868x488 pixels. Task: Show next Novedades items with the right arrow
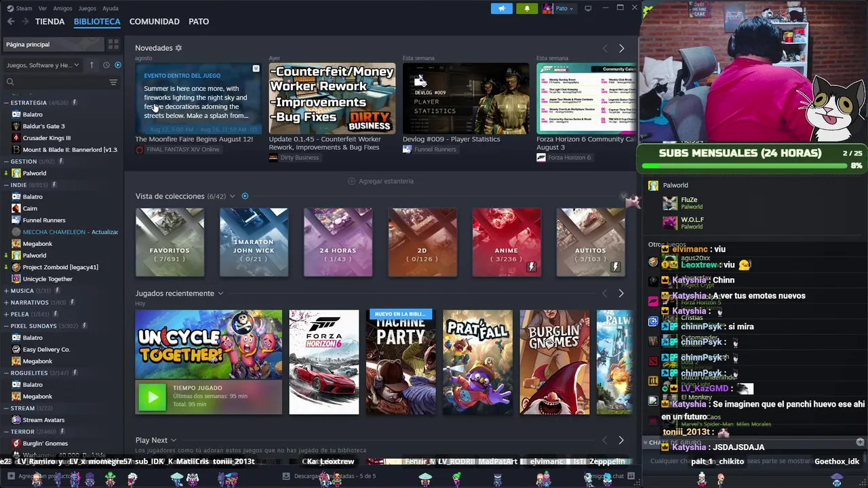pyautogui.click(x=621, y=48)
